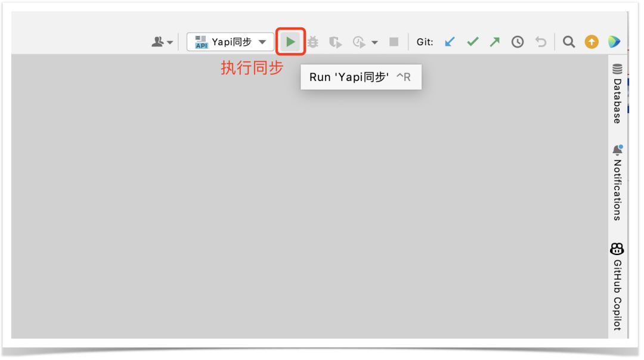Start debugging with the bug icon
The height and width of the screenshot is (360, 644).
[313, 42]
